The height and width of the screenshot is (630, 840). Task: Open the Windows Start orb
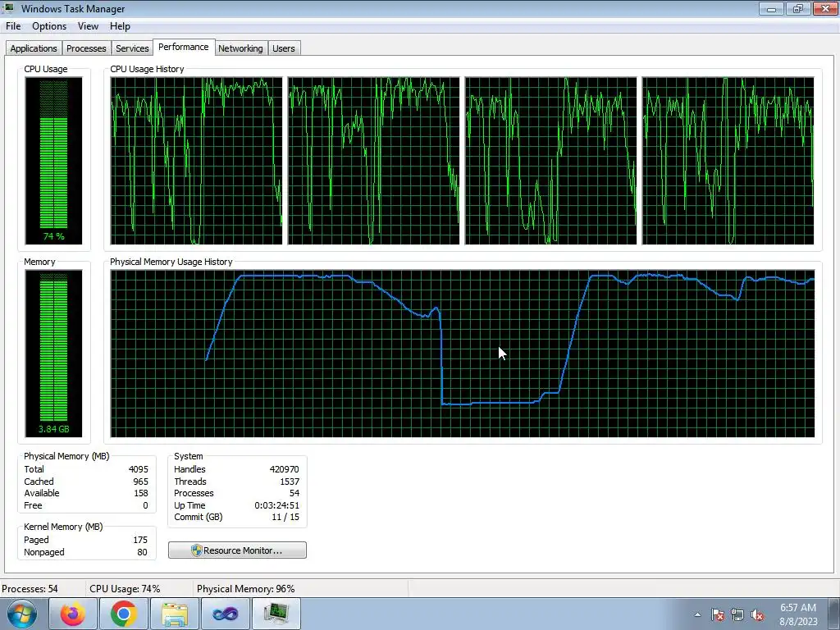(x=22, y=614)
